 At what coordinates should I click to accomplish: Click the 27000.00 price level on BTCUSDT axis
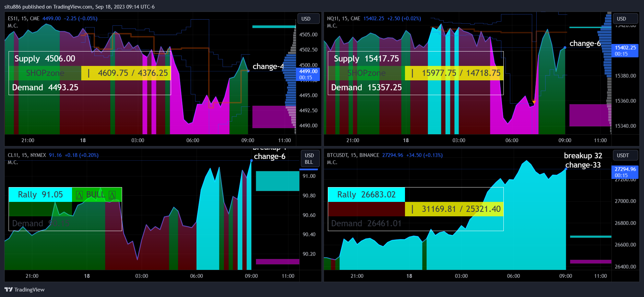pyautogui.click(x=625, y=201)
